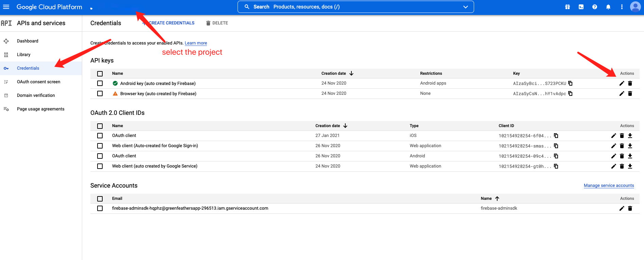This screenshot has width=644, height=260.
Task: Click the Google Cloud Platform logo
Action: tap(49, 7)
